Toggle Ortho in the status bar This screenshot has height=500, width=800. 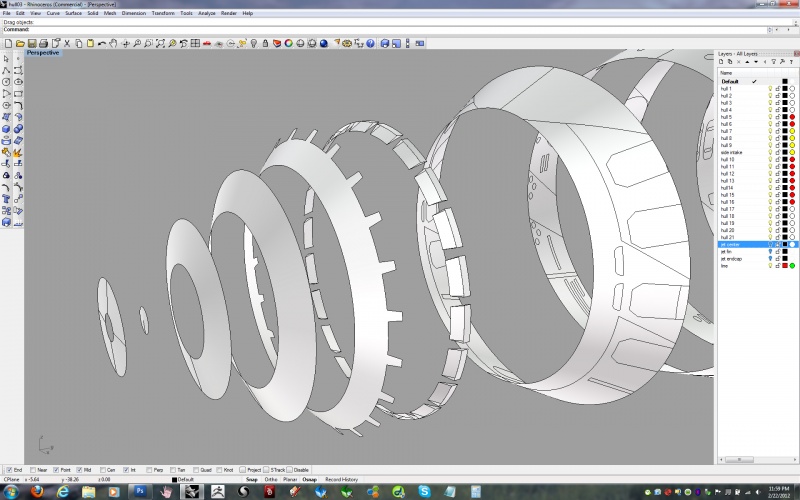tap(271, 480)
